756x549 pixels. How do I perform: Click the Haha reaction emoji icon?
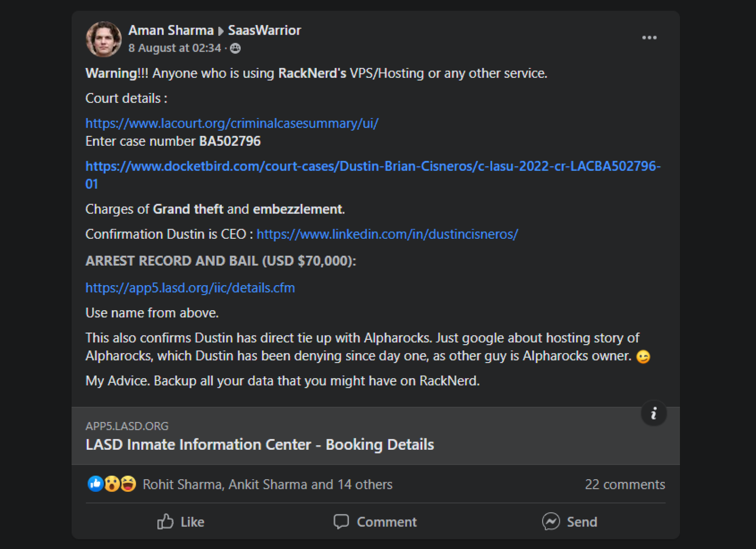coord(128,484)
